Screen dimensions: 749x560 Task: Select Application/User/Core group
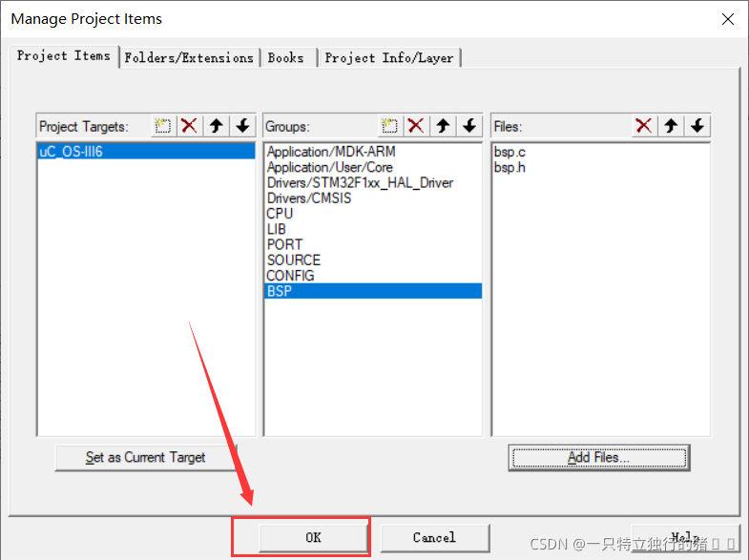tap(372, 167)
